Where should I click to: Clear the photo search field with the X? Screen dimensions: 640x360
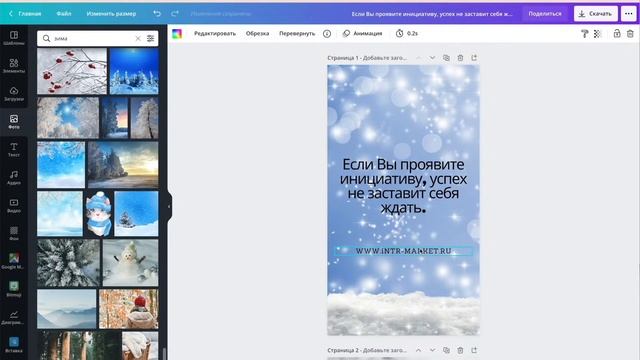click(x=138, y=38)
